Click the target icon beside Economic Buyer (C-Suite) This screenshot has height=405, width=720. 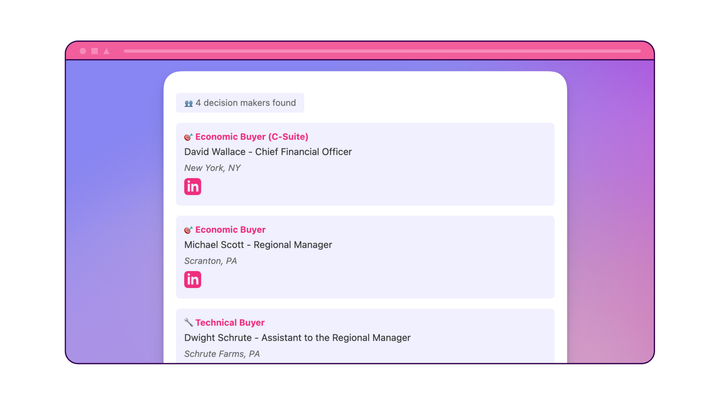point(188,137)
